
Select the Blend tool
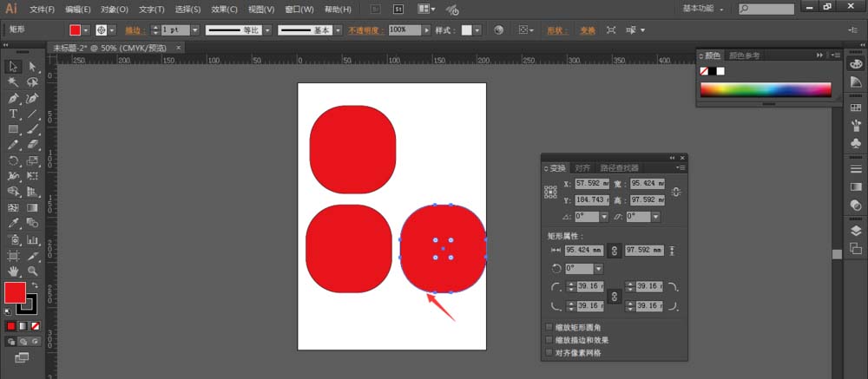point(33,223)
